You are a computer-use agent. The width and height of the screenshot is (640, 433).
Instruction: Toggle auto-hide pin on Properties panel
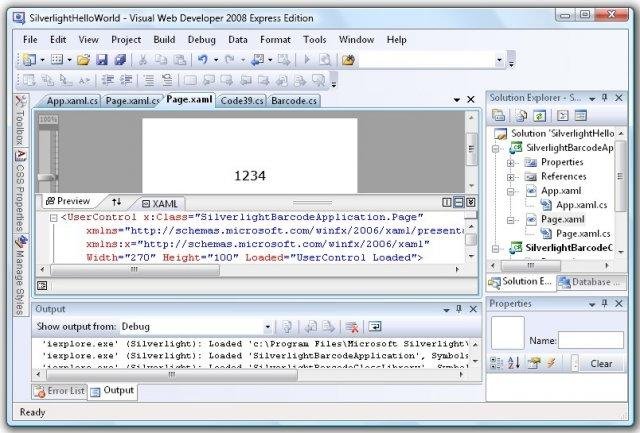[x=605, y=304]
